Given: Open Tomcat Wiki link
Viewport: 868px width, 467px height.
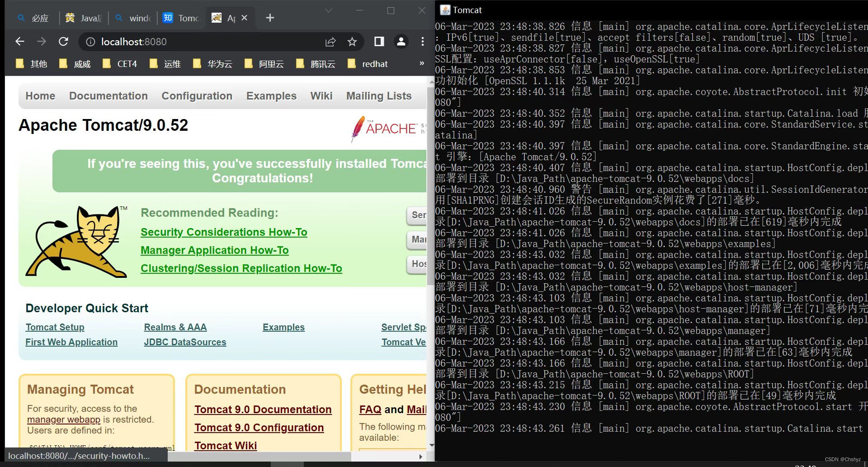Looking at the screenshot, I should point(226,446).
